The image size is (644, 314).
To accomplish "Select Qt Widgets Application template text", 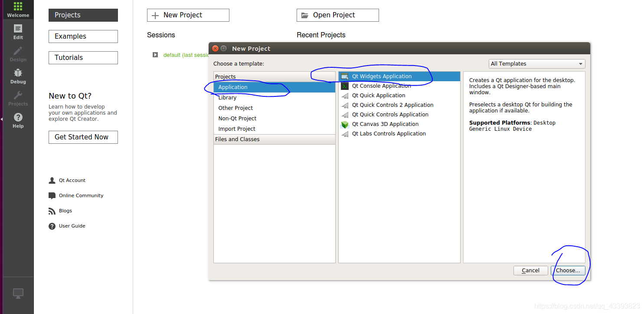I will coord(382,76).
